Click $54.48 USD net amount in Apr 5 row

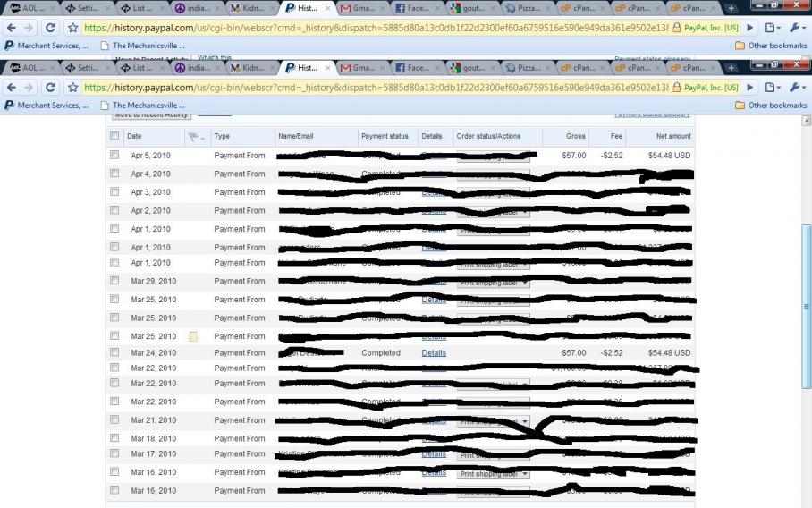point(669,156)
